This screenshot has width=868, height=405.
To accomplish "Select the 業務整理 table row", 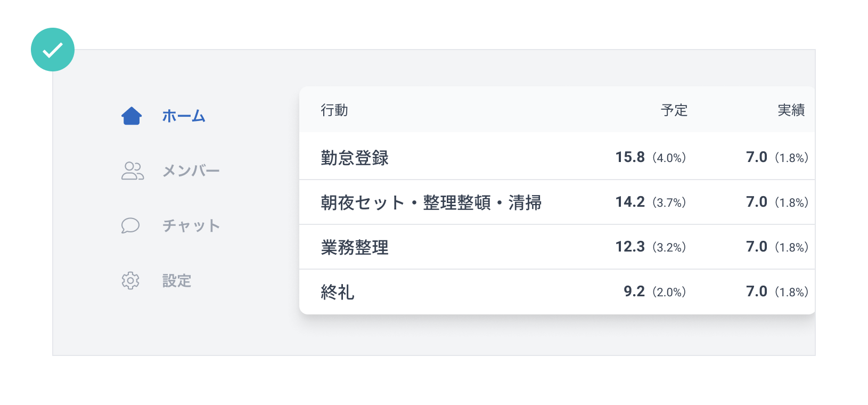I will point(355,247).
